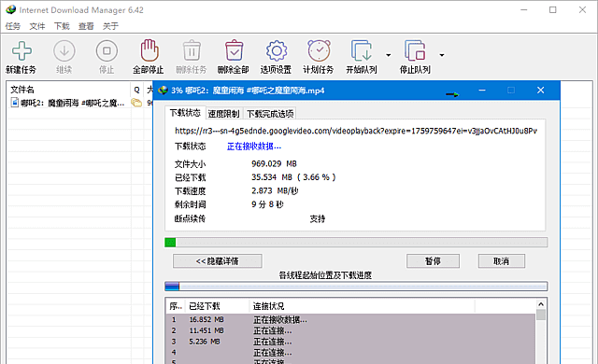Open the 文件 menu
598x364 pixels.
point(37,26)
